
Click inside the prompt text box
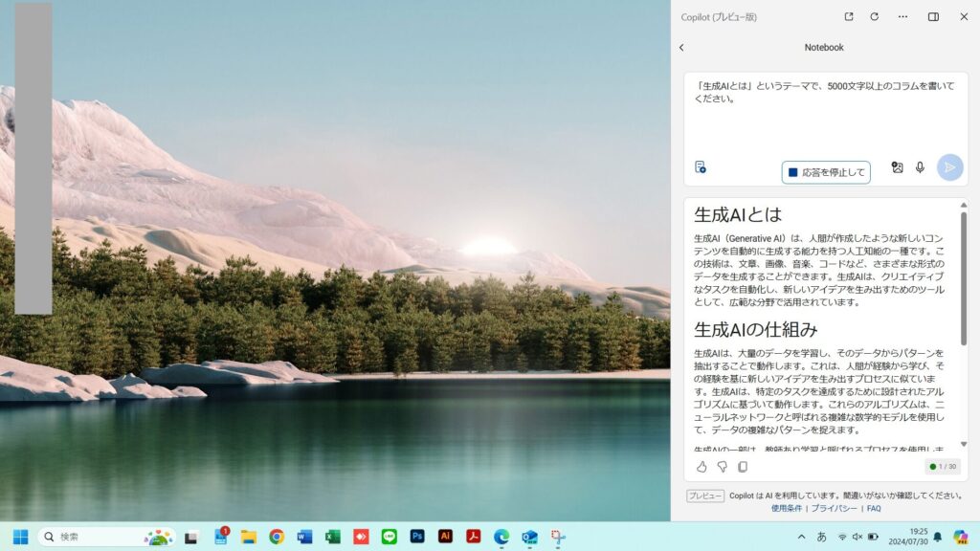coord(823,115)
